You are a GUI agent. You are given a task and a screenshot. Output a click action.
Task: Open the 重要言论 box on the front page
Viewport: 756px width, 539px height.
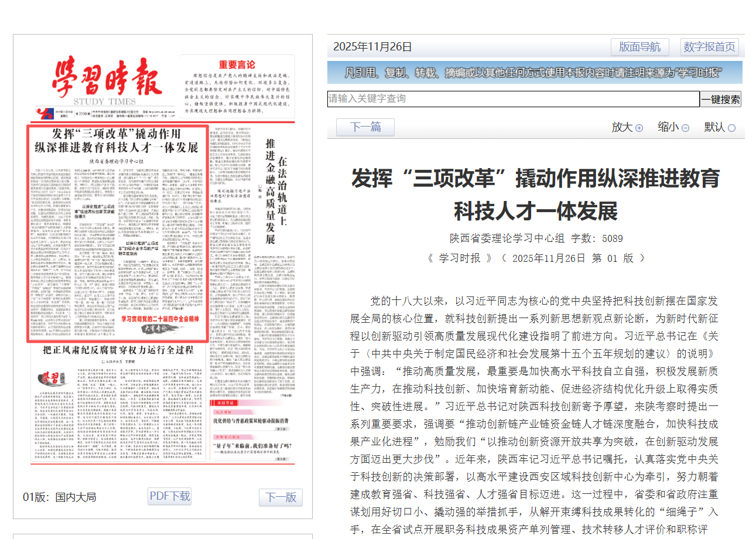click(x=237, y=85)
